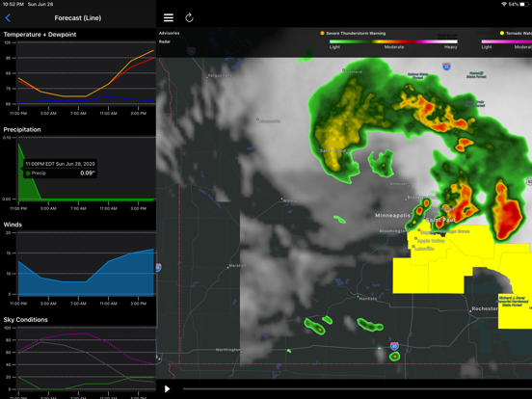Click the Apple Valley label
Image resolution: width=532 pixels, height=399 pixels.
pyautogui.click(x=431, y=241)
